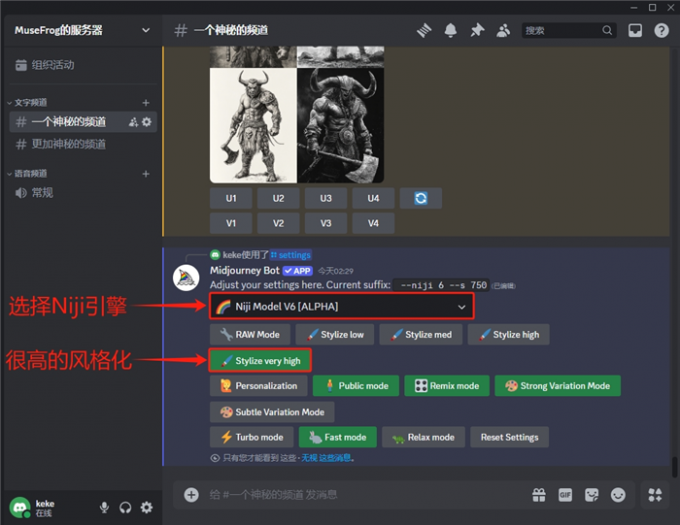Image resolution: width=680 pixels, height=525 pixels.
Task: Upscale image with U4 button
Action: (373, 198)
